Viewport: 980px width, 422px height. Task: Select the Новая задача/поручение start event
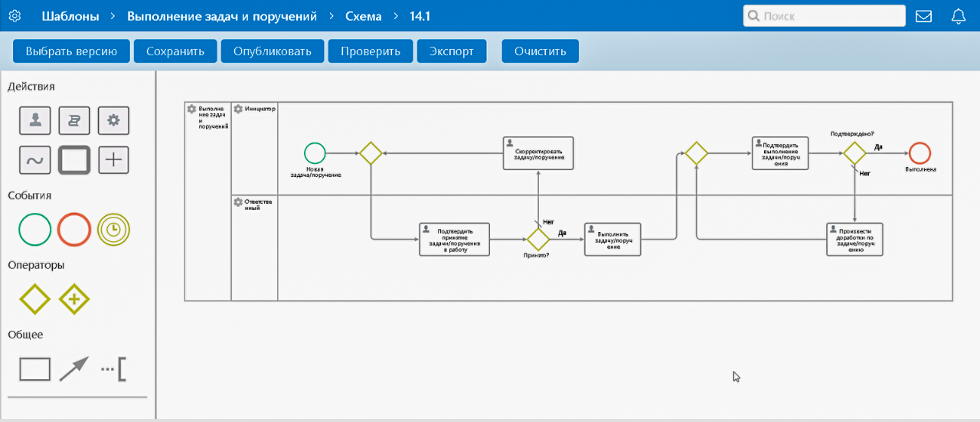pyautogui.click(x=315, y=153)
